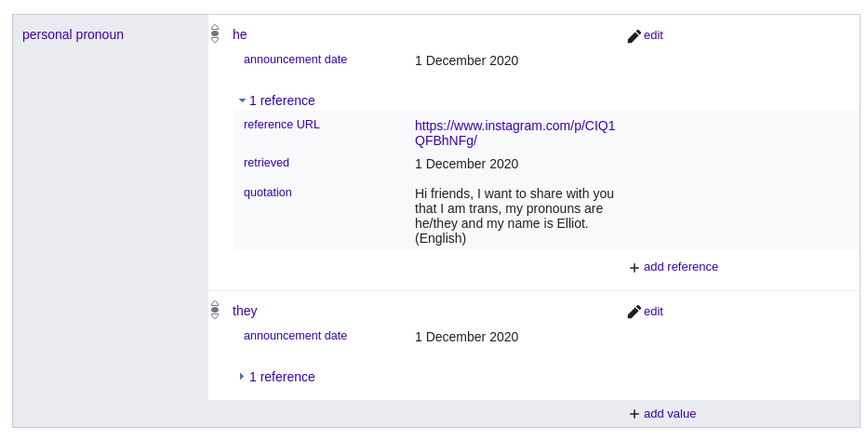Click rank selector icon next to 'they'

click(215, 310)
